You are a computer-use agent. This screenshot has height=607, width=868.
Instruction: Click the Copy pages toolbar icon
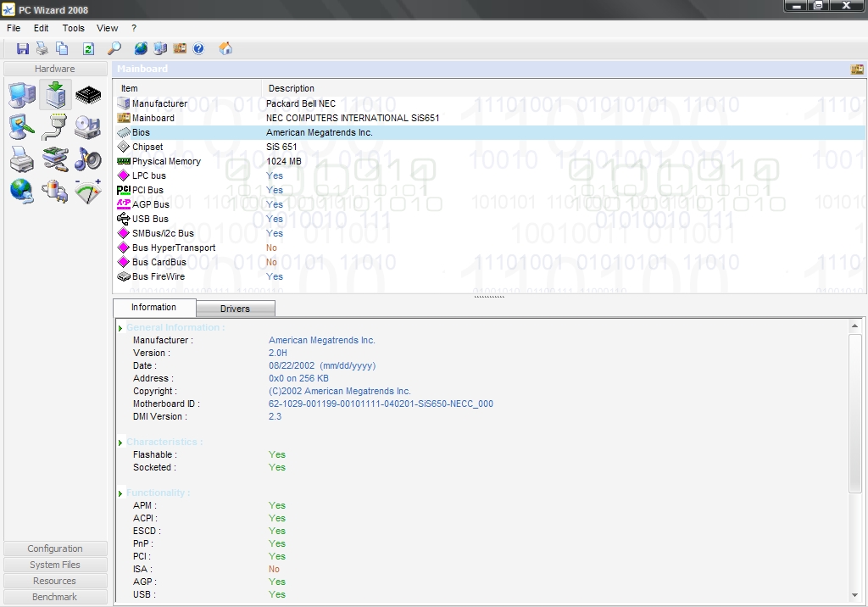tap(62, 48)
